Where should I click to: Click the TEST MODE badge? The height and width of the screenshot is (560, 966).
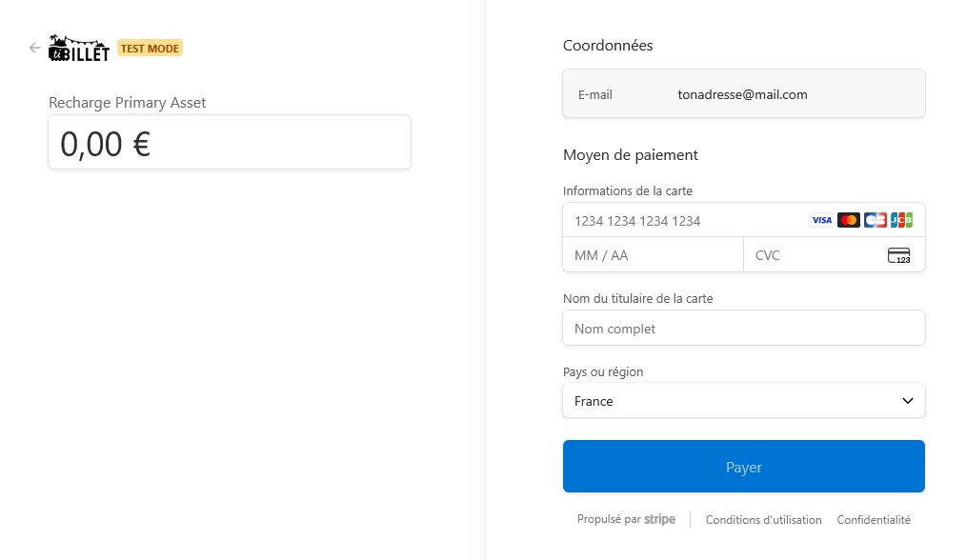point(150,49)
